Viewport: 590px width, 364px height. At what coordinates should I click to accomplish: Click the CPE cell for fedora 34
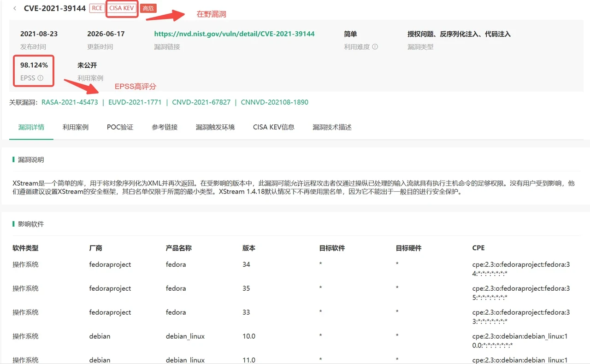521,269
